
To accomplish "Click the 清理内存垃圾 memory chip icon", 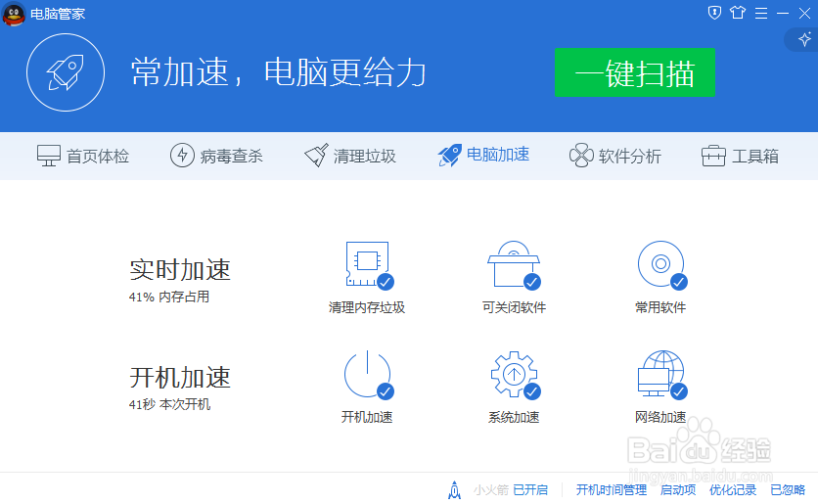I will (367, 263).
